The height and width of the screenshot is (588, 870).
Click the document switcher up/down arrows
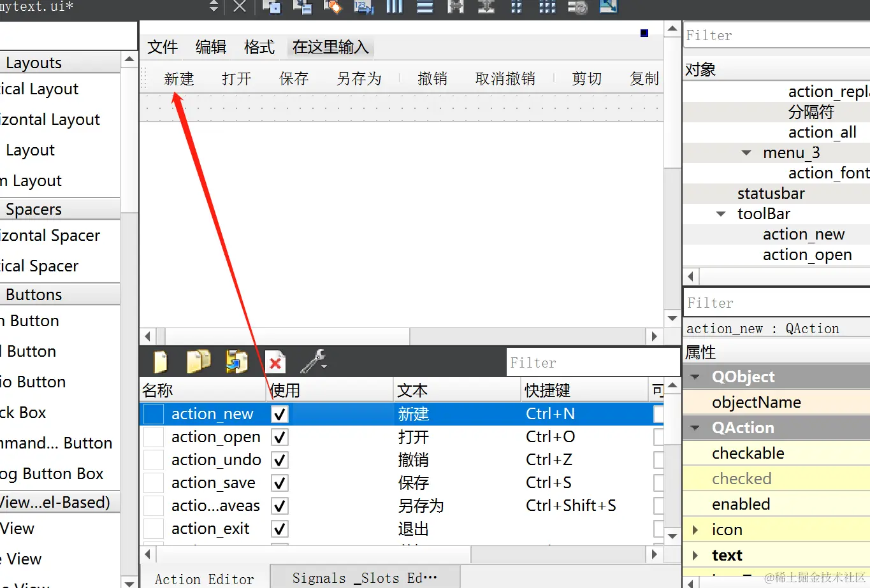coord(214,6)
